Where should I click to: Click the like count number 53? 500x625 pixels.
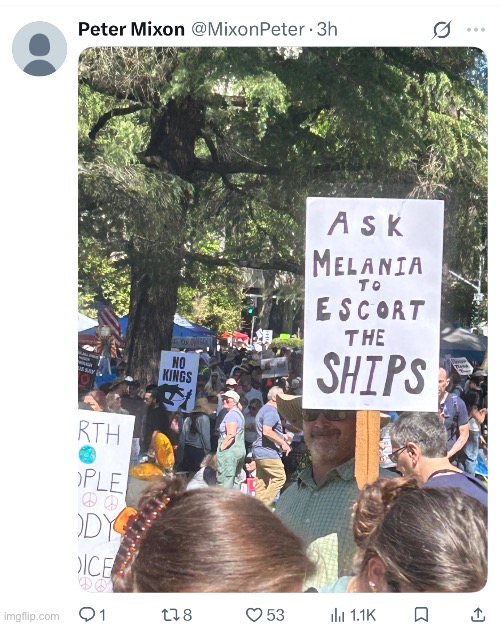(276, 615)
